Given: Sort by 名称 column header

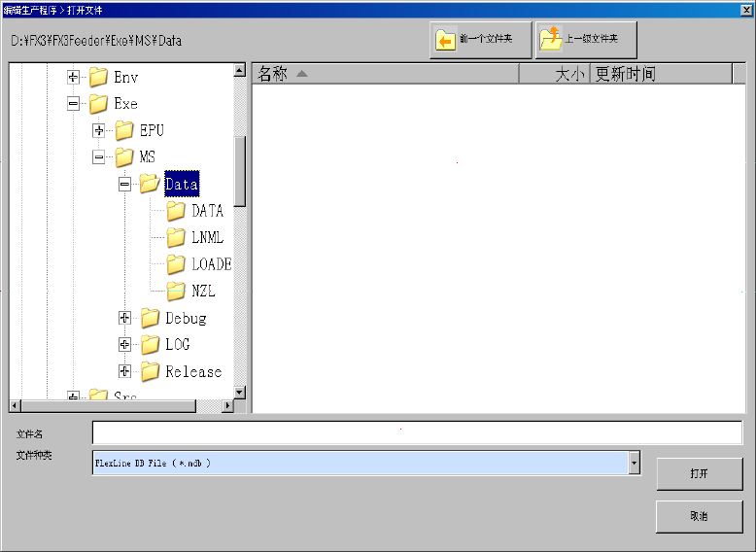Looking at the screenshot, I should (x=385, y=74).
